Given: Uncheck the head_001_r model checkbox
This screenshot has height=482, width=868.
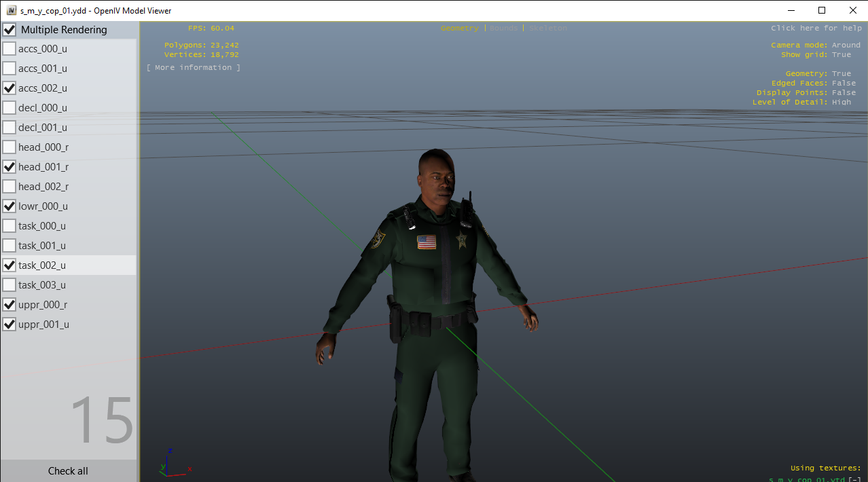Looking at the screenshot, I should (10, 167).
